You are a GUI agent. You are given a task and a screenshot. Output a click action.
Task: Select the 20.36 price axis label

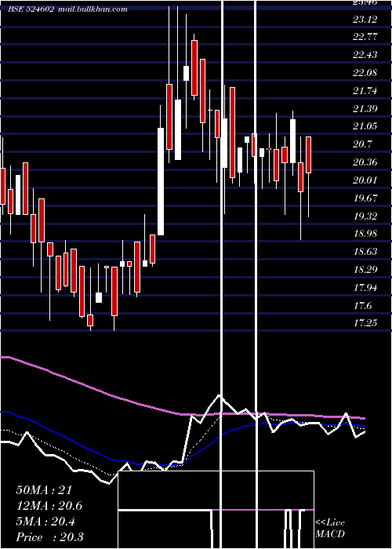pyautogui.click(x=365, y=162)
